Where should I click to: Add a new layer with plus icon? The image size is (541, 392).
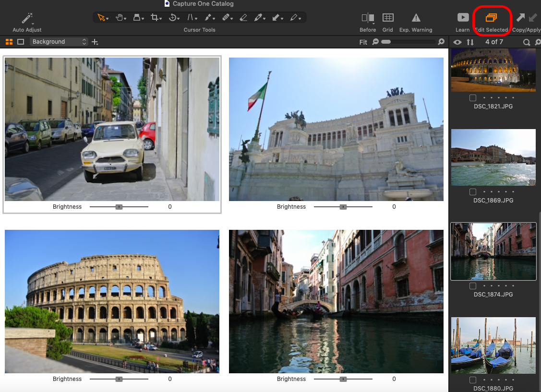tap(95, 42)
